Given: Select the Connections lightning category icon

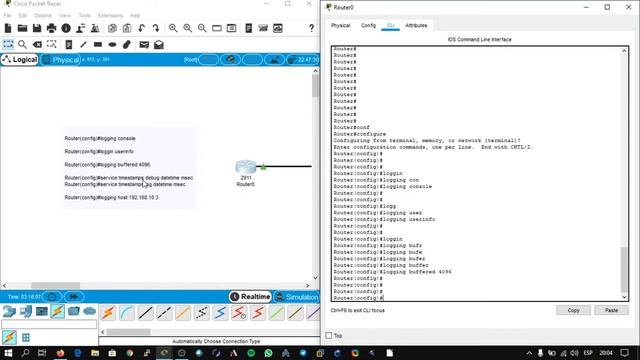Looking at the screenshot, I should (x=58, y=311).
